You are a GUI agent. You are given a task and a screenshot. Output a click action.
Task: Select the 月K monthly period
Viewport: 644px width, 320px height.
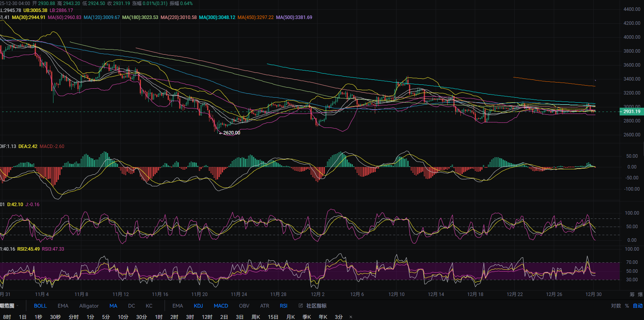pos(290,317)
